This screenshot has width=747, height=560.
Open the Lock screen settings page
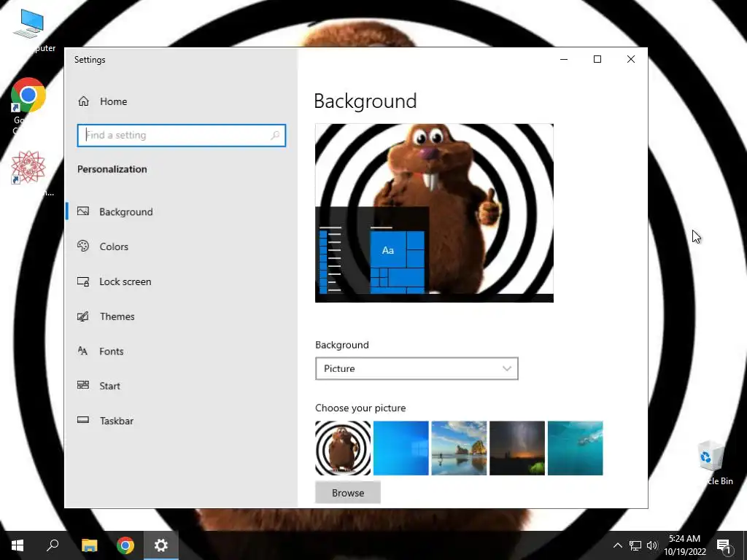point(125,281)
